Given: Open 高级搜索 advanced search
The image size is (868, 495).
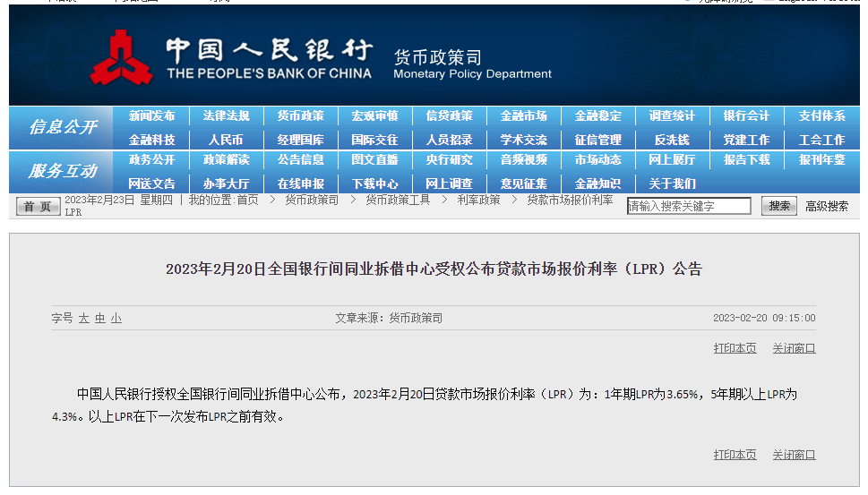Looking at the screenshot, I should pyautogui.click(x=826, y=206).
